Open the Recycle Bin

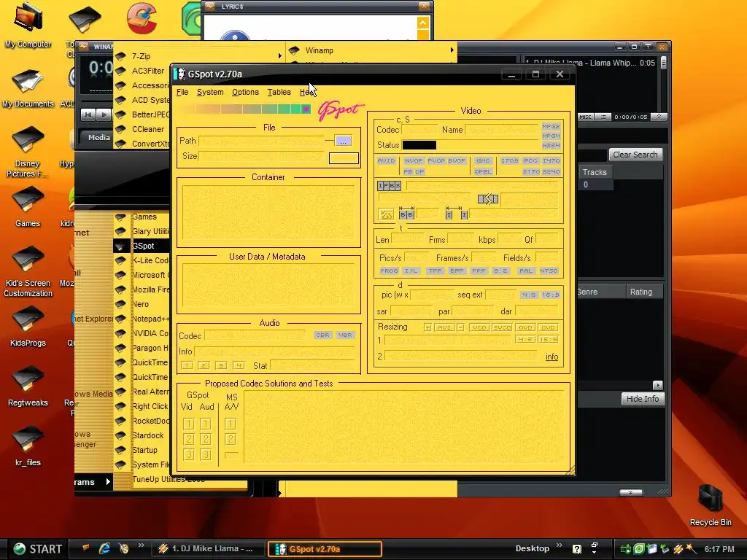pyautogui.click(x=711, y=505)
